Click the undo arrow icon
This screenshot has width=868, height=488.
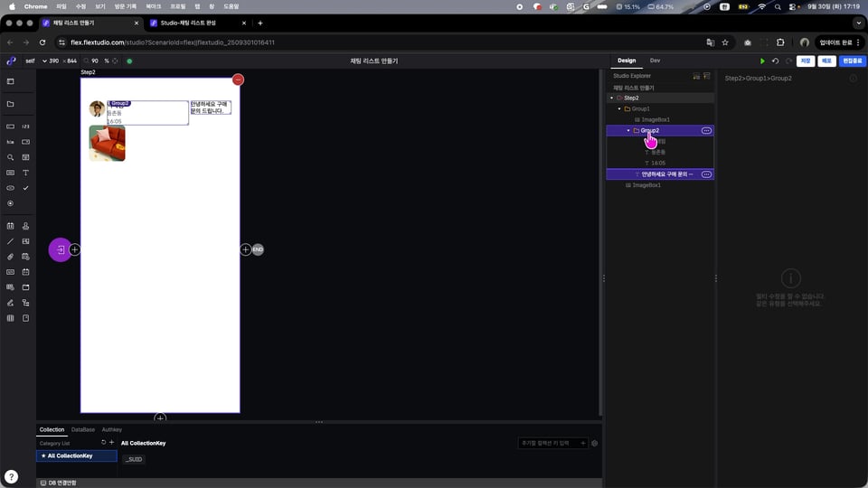click(775, 61)
